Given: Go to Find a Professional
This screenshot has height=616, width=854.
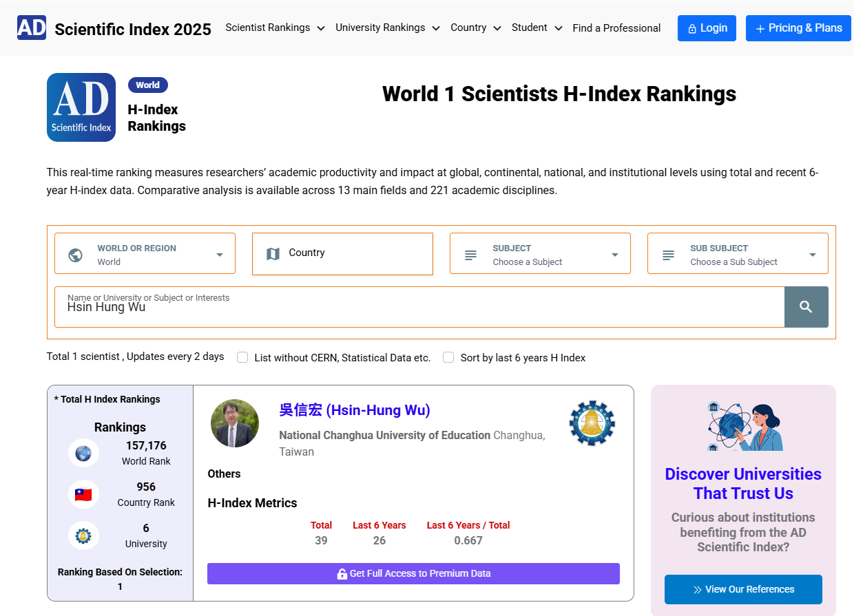Looking at the screenshot, I should point(616,28).
